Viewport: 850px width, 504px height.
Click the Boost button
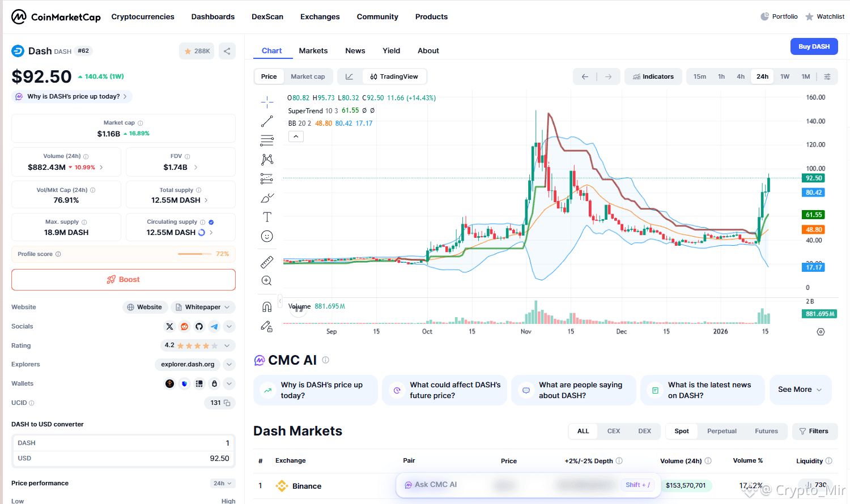(x=124, y=280)
